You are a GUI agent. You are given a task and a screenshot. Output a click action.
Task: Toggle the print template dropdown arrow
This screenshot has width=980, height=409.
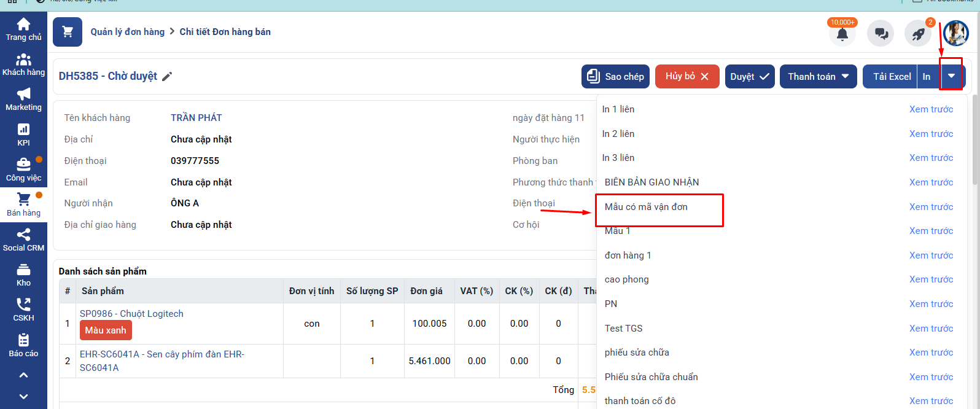point(951,76)
